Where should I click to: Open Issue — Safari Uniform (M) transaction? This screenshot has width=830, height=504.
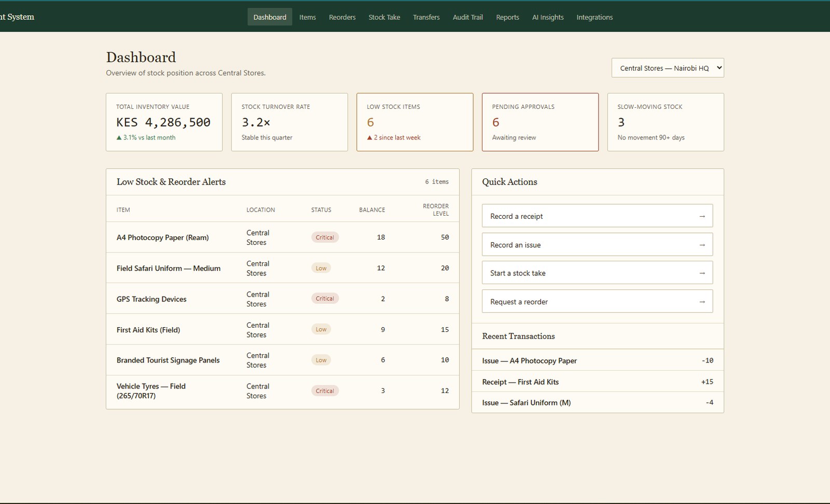tap(598, 402)
